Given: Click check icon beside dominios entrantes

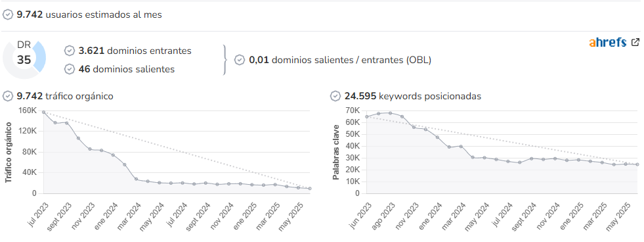Looking at the screenshot, I should click(70, 51).
